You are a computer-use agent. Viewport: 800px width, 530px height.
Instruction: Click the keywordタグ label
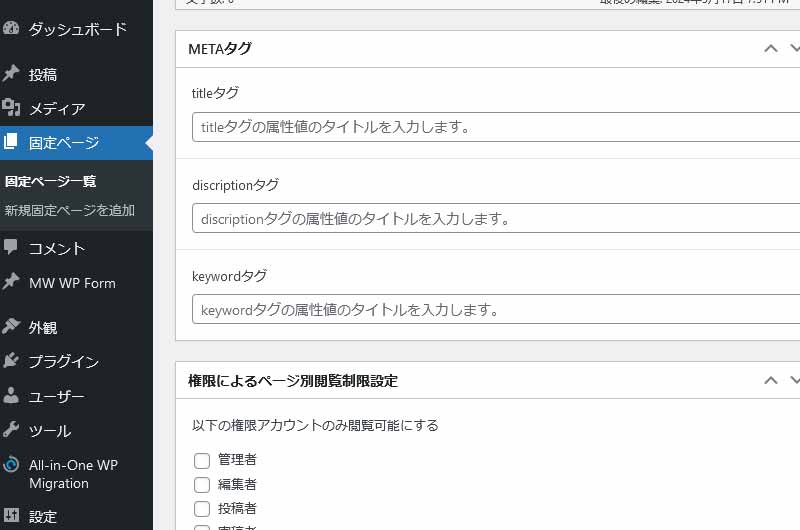coord(229,276)
